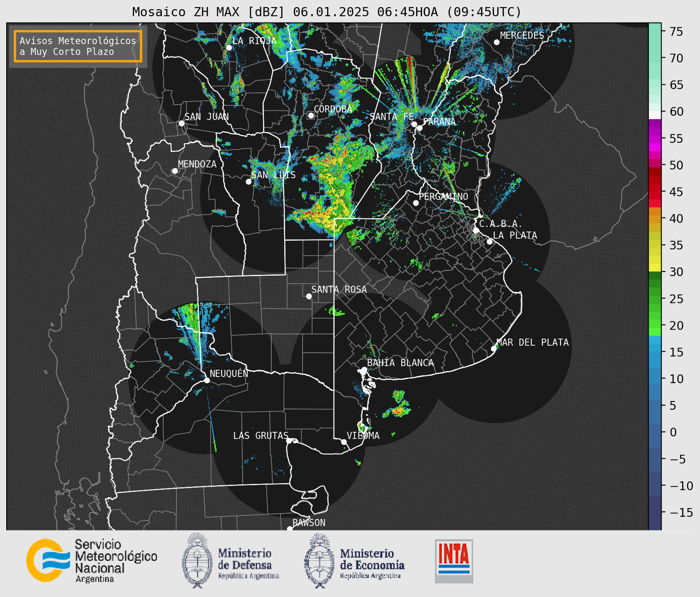Click the Ministerio de Defensa coat of arms
700x597 pixels.
(x=197, y=560)
